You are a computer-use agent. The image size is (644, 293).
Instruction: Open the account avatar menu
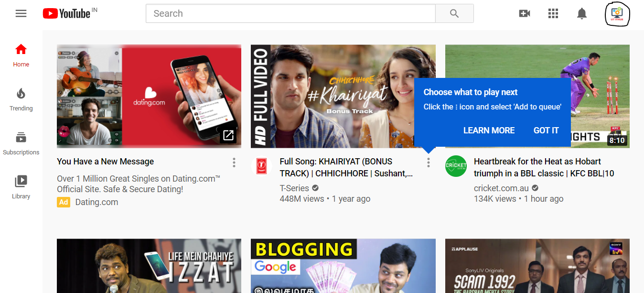617,15
